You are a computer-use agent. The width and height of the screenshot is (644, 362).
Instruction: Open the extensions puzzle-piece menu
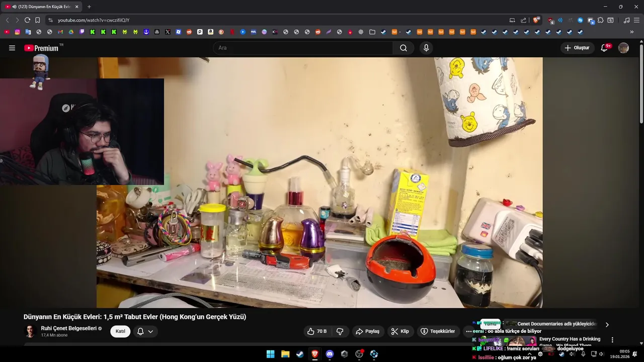coord(600,20)
